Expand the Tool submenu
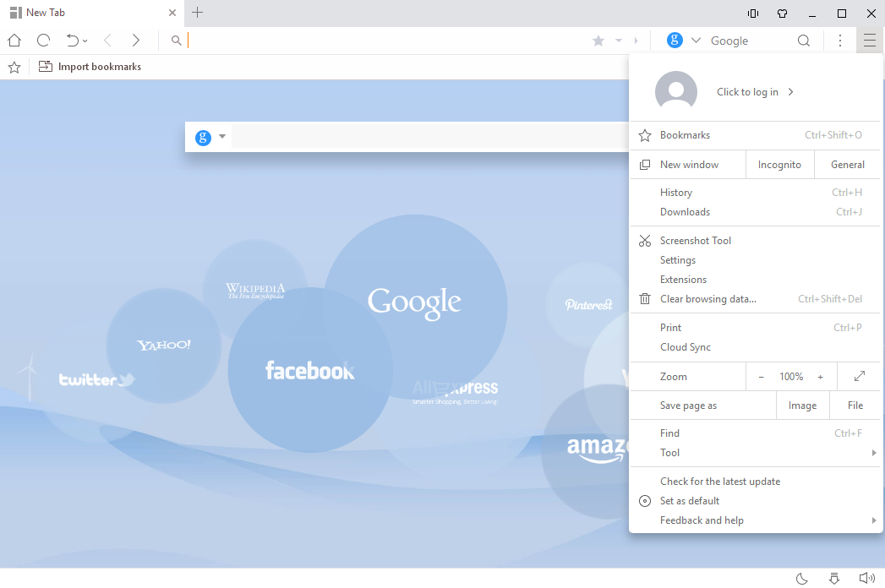 (755, 453)
